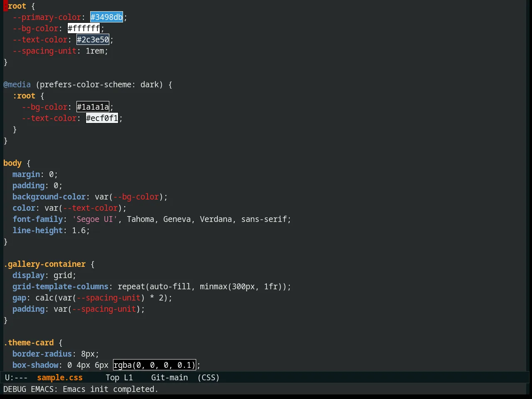Click the font-family property
The image size is (532, 399).
[37, 219]
